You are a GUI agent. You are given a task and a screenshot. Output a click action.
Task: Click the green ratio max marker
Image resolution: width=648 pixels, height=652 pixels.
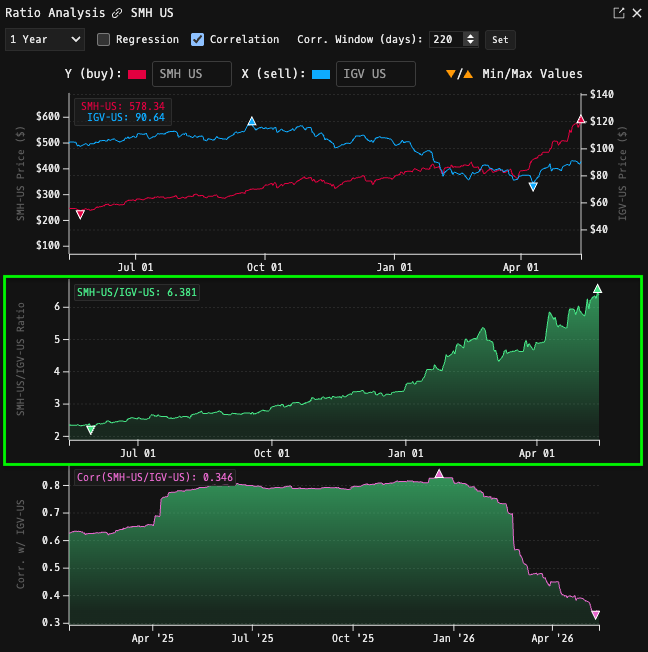597,289
